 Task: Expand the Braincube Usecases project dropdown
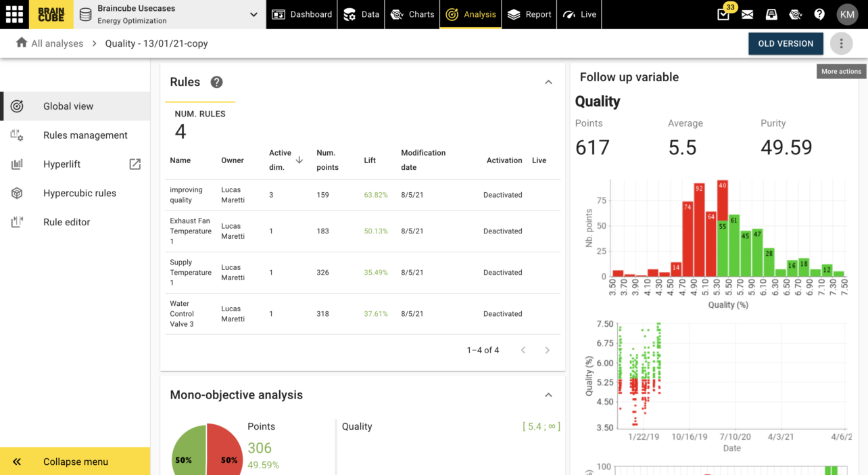coord(254,14)
